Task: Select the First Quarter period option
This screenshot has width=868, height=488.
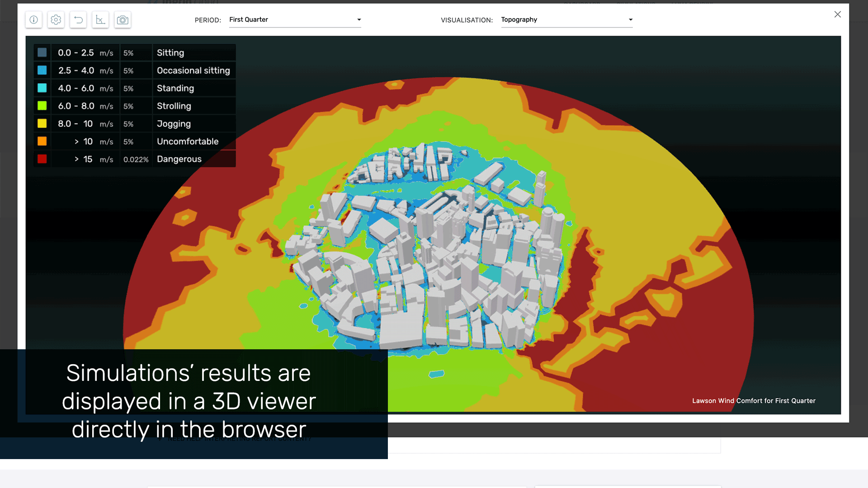Action: 249,20
